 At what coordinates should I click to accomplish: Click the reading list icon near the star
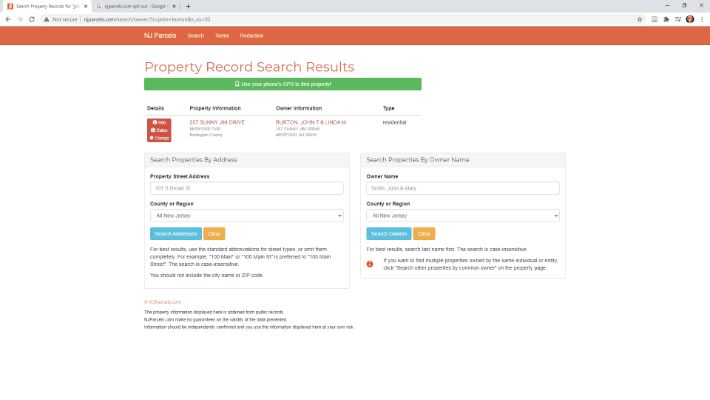click(654, 19)
